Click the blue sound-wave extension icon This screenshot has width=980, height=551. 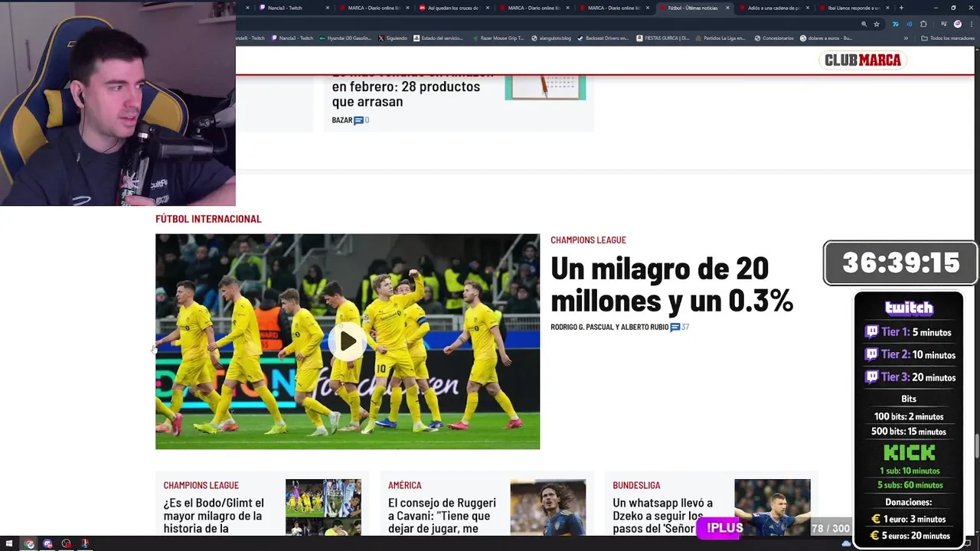[910, 24]
